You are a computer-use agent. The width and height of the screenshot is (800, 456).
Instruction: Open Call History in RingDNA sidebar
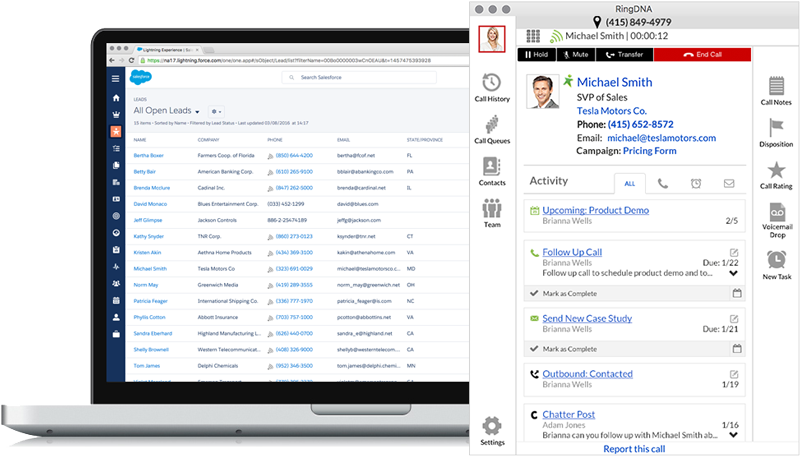(492, 88)
